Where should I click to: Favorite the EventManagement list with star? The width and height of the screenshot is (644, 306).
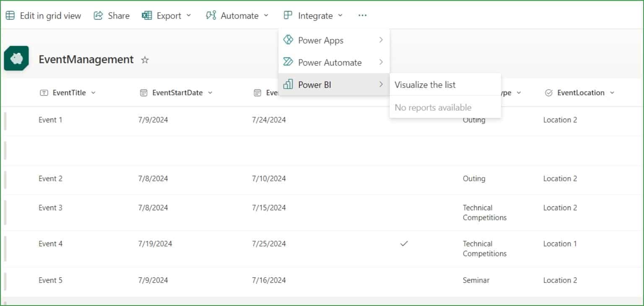click(x=145, y=60)
